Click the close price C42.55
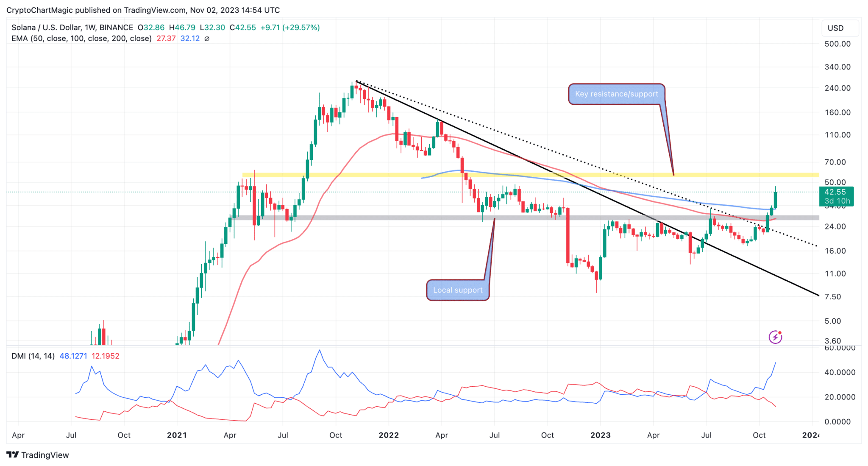 pos(243,28)
